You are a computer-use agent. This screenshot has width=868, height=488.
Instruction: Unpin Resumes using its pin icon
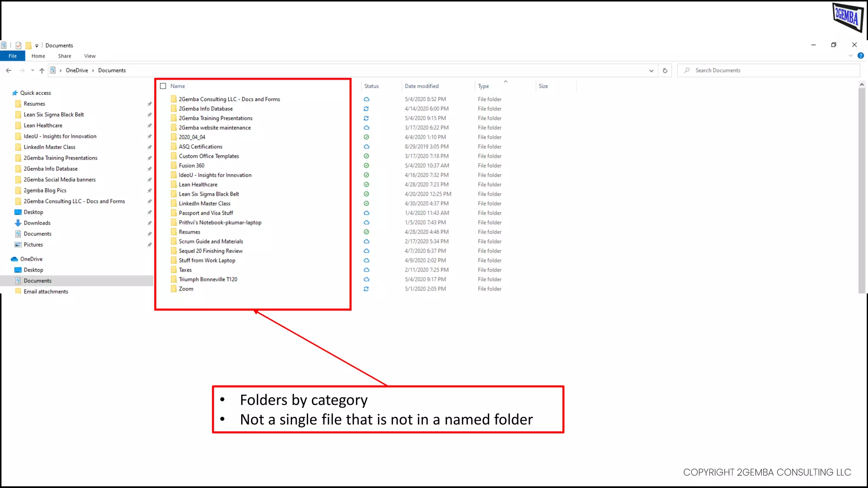pyautogui.click(x=149, y=104)
